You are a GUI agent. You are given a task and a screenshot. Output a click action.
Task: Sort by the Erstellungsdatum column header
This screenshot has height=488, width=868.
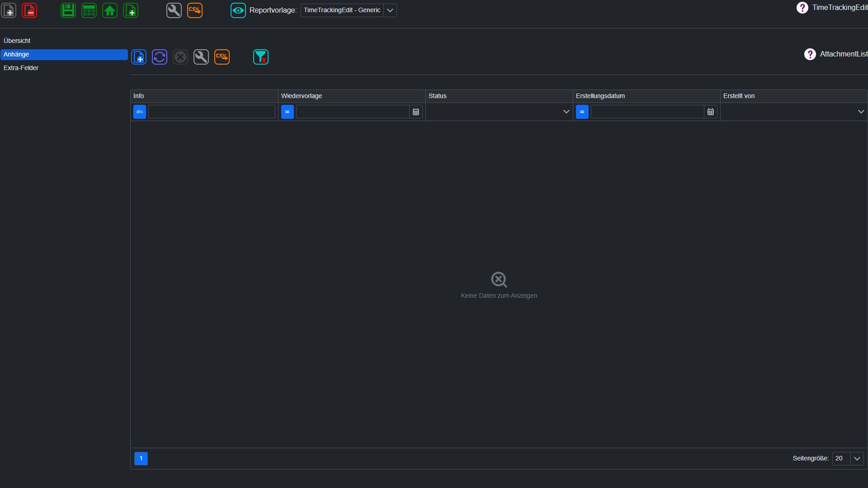click(646, 96)
